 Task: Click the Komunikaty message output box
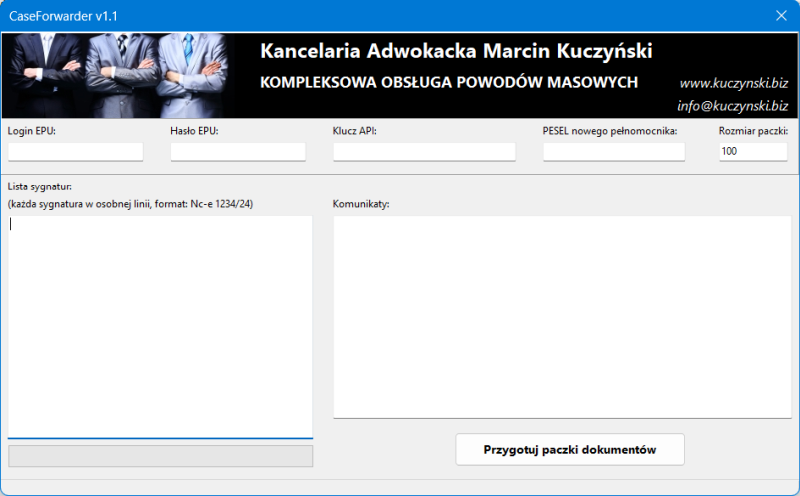coord(561,316)
